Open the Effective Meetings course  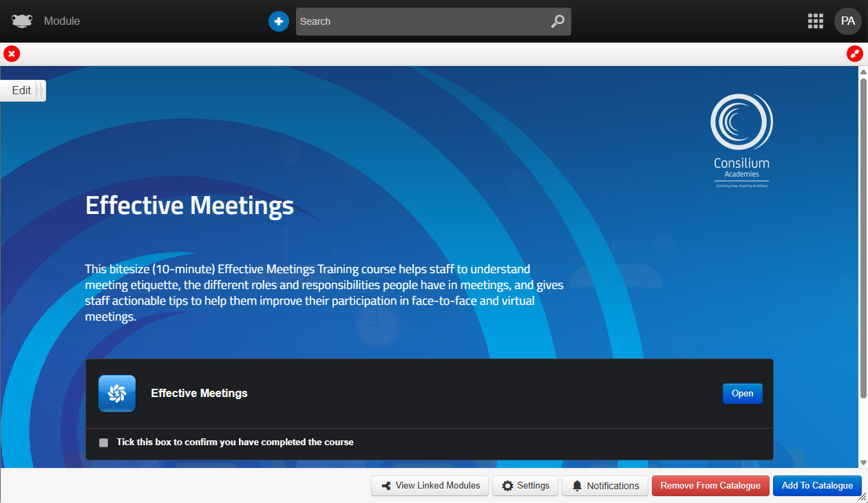[x=742, y=394]
